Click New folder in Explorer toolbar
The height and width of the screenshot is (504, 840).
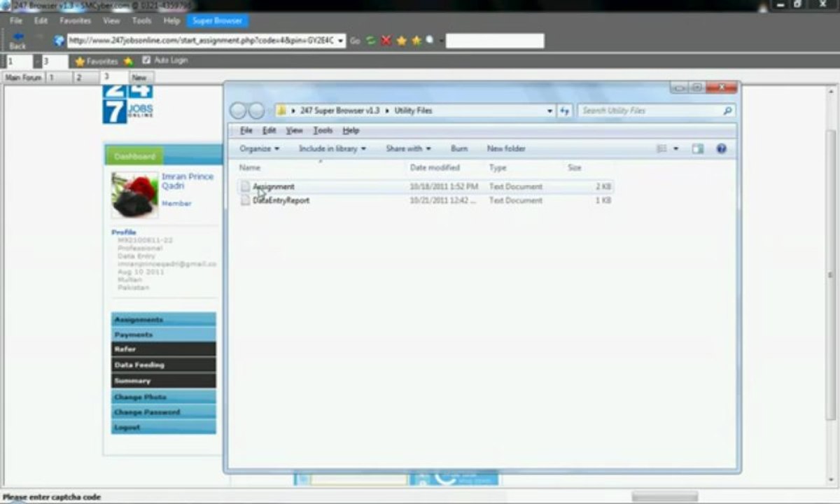[506, 148]
